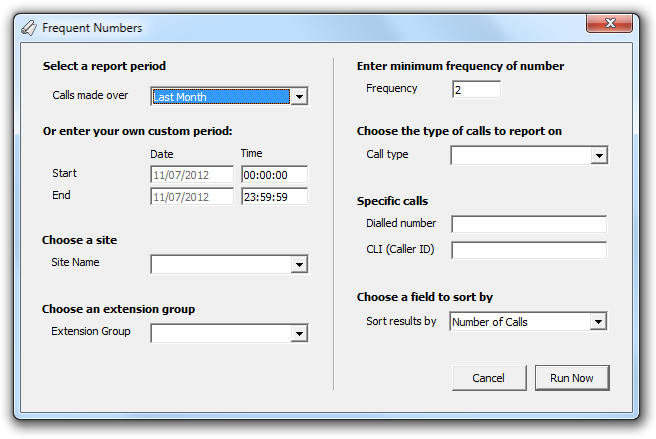Click the Cancel button
Screen dimensions: 656x439
[x=489, y=378]
